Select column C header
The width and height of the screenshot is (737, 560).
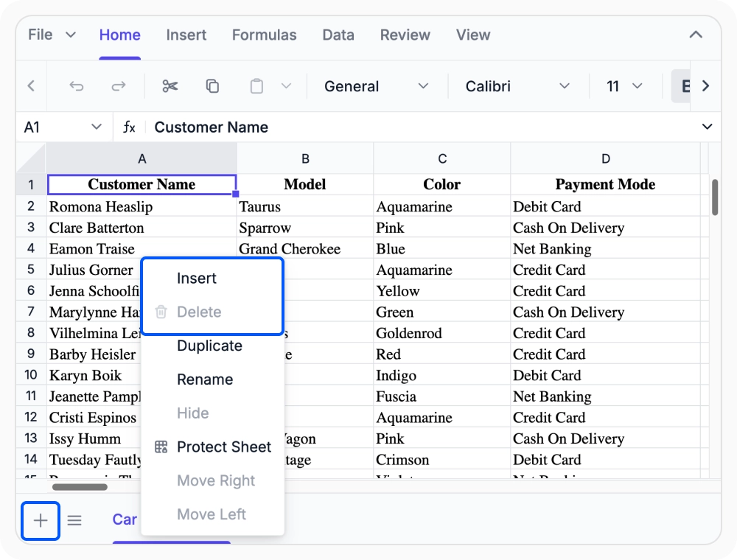pos(441,159)
